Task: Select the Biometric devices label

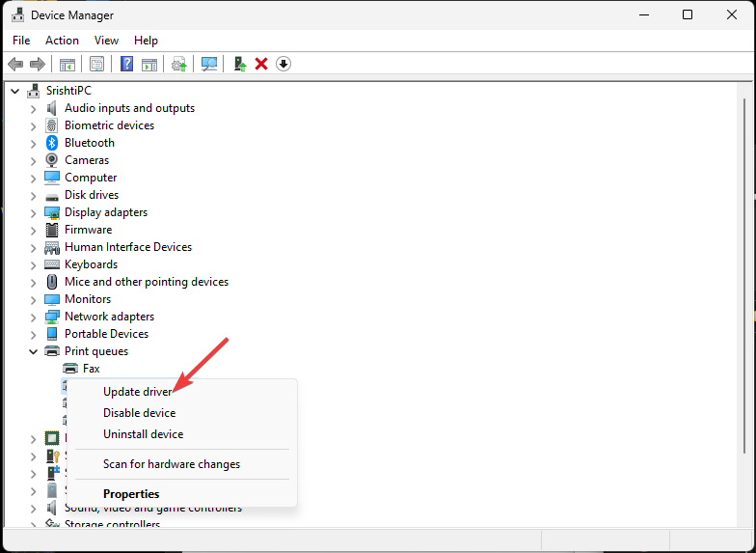Action: tap(110, 125)
